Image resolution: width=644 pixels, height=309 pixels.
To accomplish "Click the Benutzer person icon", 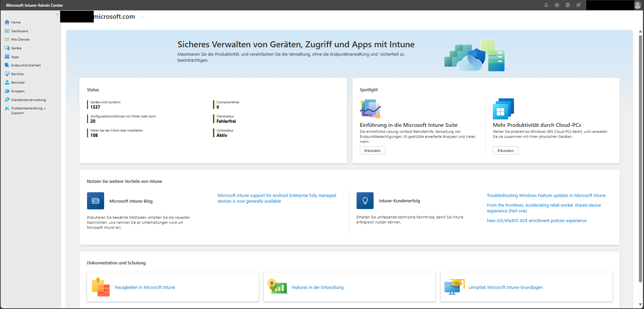I will click(7, 82).
